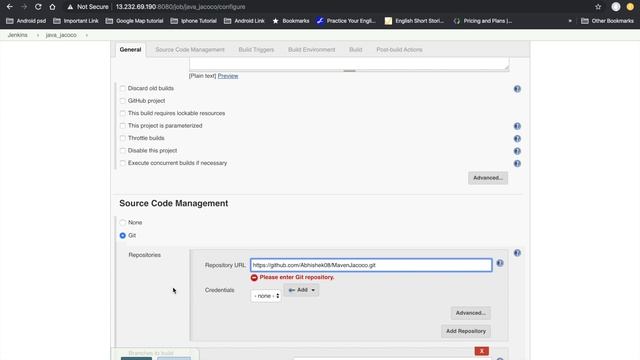Viewport: 640px width, 360px height.
Task: Enable Discard old builds checkbox
Action: 123,88
